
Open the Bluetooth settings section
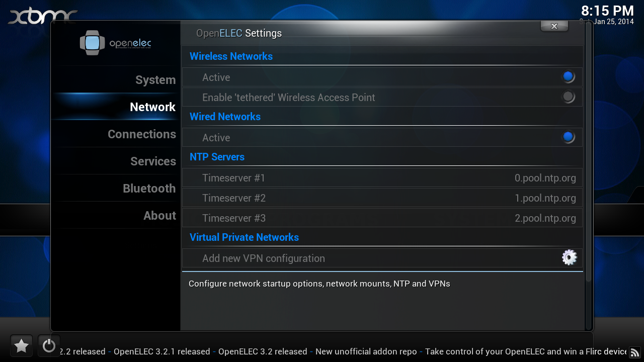[x=149, y=188]
